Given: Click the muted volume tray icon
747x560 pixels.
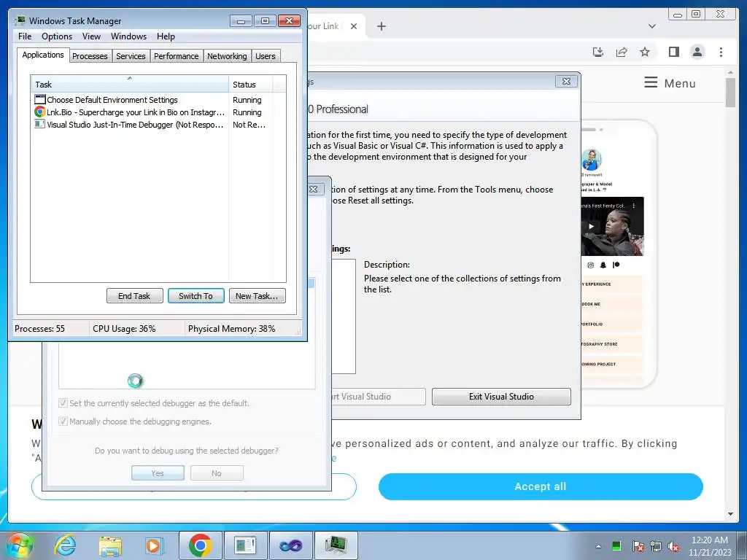Looking at the screenshot, I should coord(673,546).
